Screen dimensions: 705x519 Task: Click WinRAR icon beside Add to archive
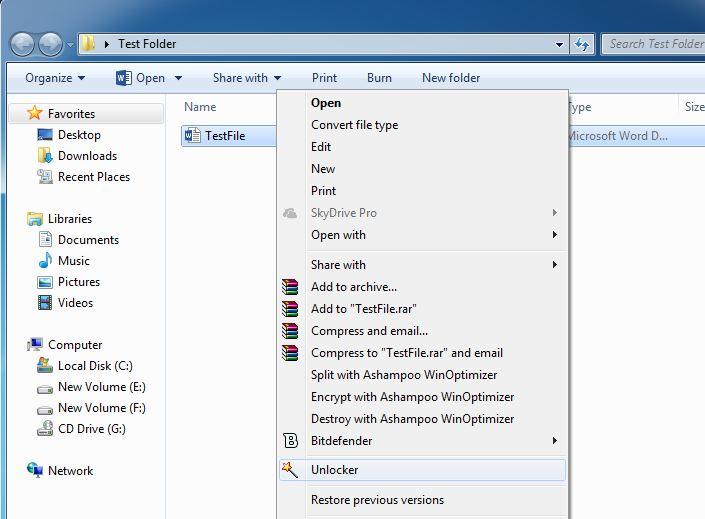(x=290, y=287)
